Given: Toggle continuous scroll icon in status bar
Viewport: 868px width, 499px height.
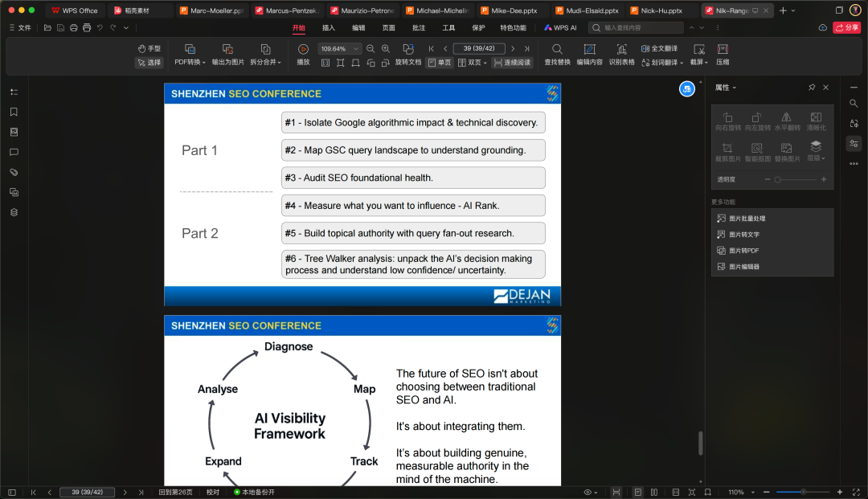Looking at the screenshot, I should (x=616, y=493).
